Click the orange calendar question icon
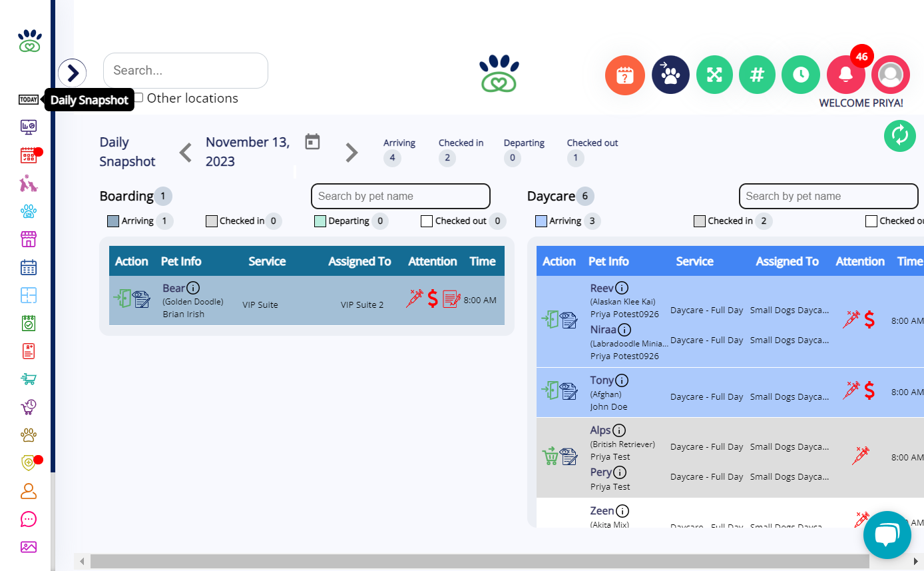The height and width of the screenshot is (571, 924). coord(625,75)
